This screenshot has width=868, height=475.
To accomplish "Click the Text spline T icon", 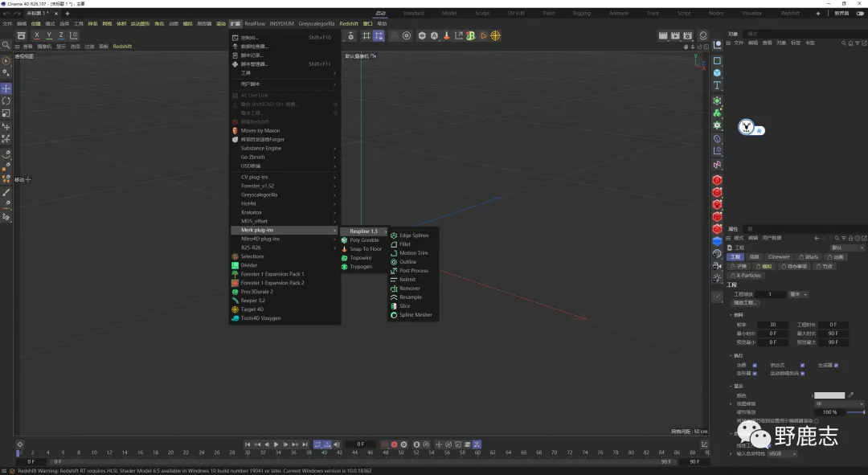I will [717, 85].
